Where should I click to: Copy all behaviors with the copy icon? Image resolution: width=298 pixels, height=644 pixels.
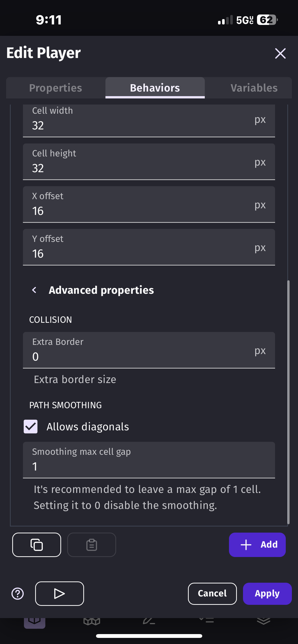tap(36, 545)
